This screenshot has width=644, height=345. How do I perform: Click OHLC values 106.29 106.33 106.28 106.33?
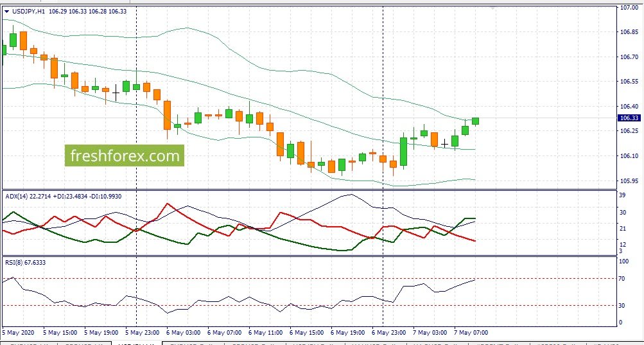coord(87,12)
